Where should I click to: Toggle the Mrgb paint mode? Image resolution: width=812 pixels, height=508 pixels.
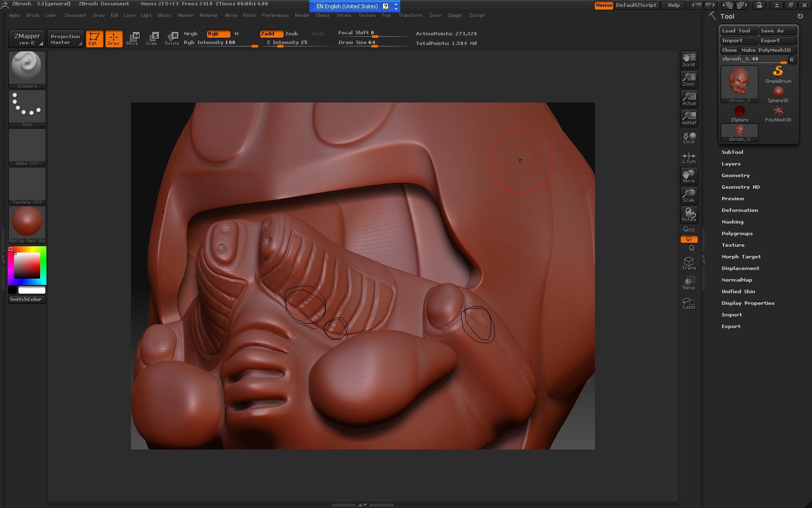pos(190,34)
